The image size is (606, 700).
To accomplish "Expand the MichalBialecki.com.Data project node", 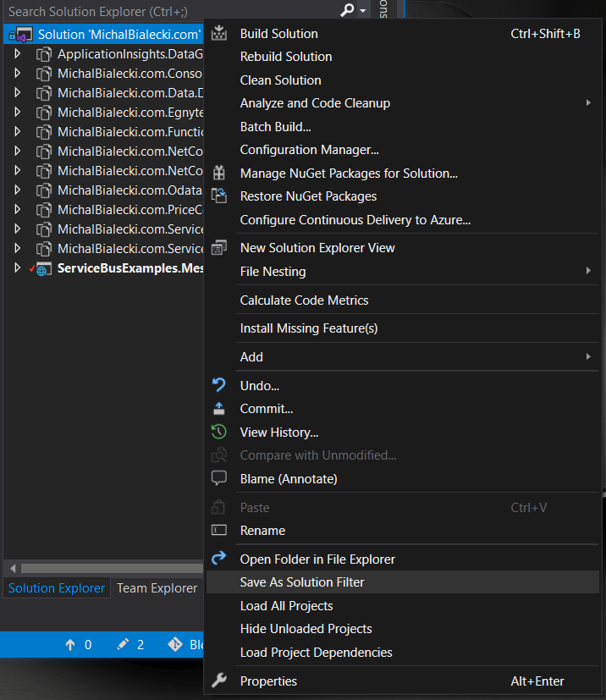I will click(18, 92).
